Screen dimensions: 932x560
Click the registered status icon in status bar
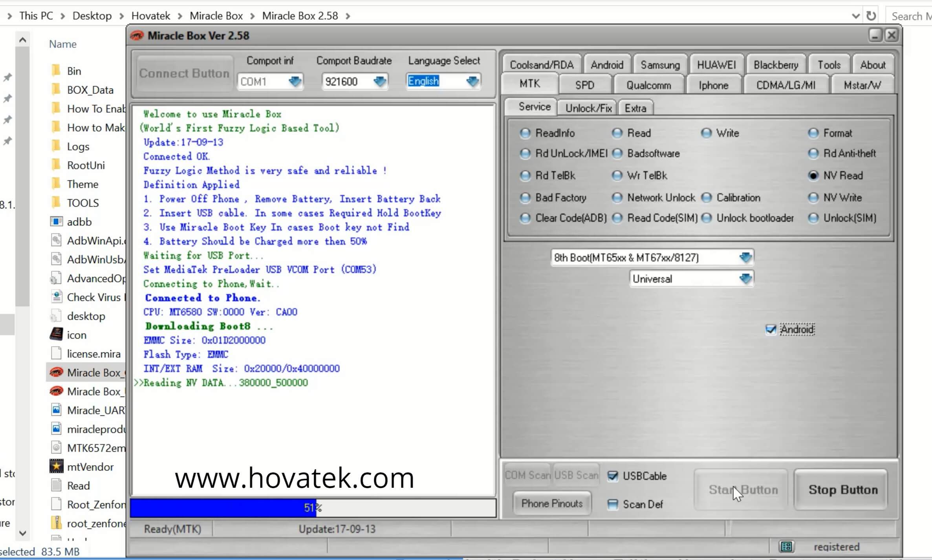787,546
